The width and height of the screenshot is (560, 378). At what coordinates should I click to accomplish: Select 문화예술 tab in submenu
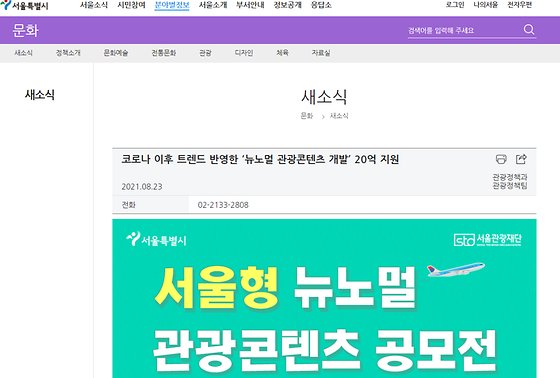coord(116,53)
